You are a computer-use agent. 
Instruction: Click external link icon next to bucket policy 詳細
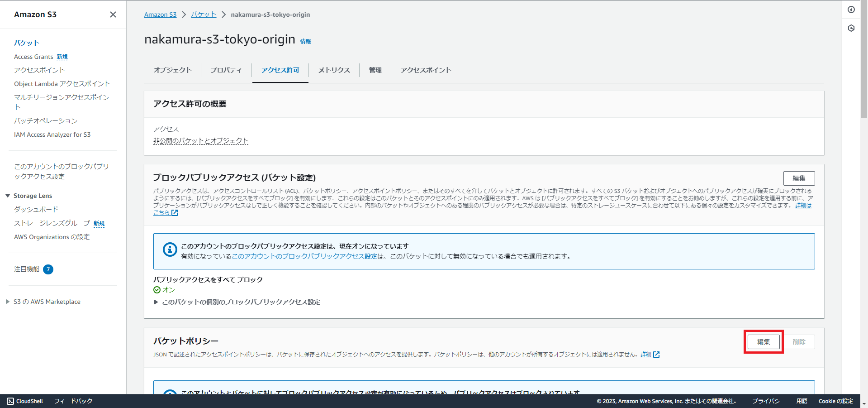point(656,355)
